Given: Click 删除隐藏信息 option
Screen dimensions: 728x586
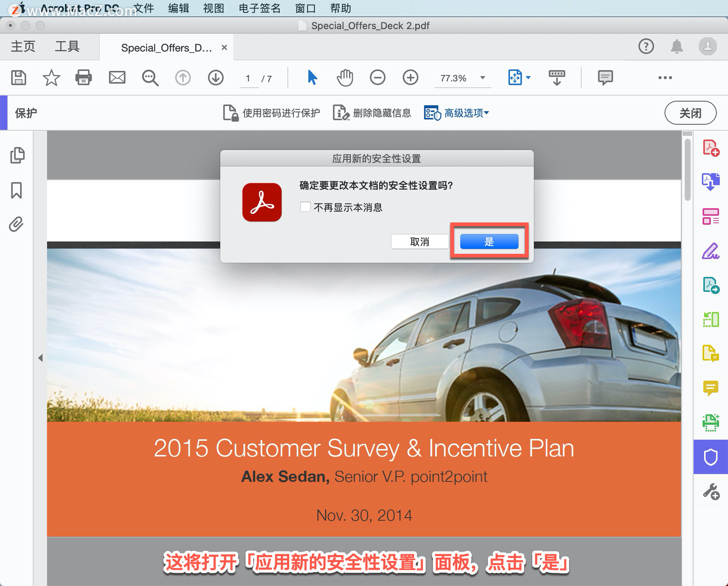Looking at the screenshot, I should pyautogui.click(x=372, y=113).
